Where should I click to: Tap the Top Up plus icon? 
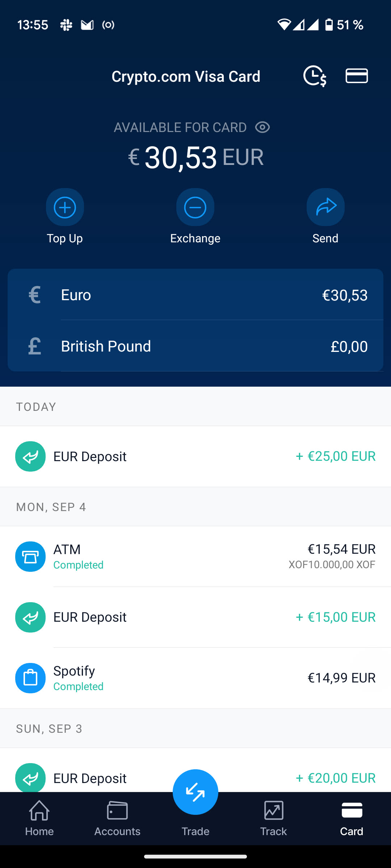(65, 207)
